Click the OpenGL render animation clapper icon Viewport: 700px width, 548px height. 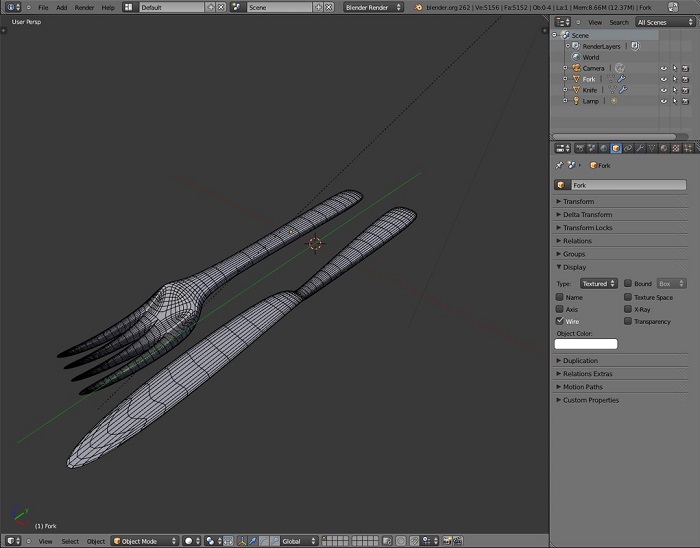tap(458, 541)
